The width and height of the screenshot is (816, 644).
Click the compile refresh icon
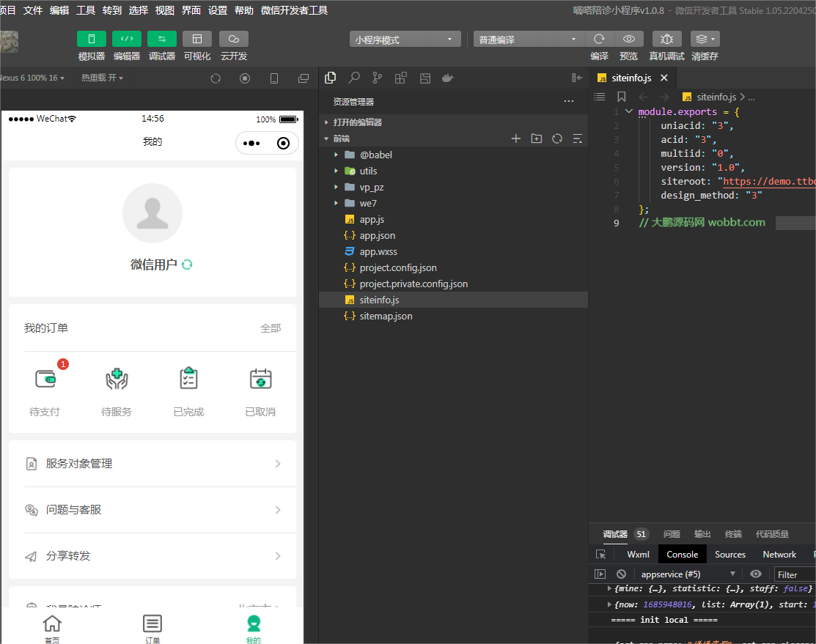[599, 39]
